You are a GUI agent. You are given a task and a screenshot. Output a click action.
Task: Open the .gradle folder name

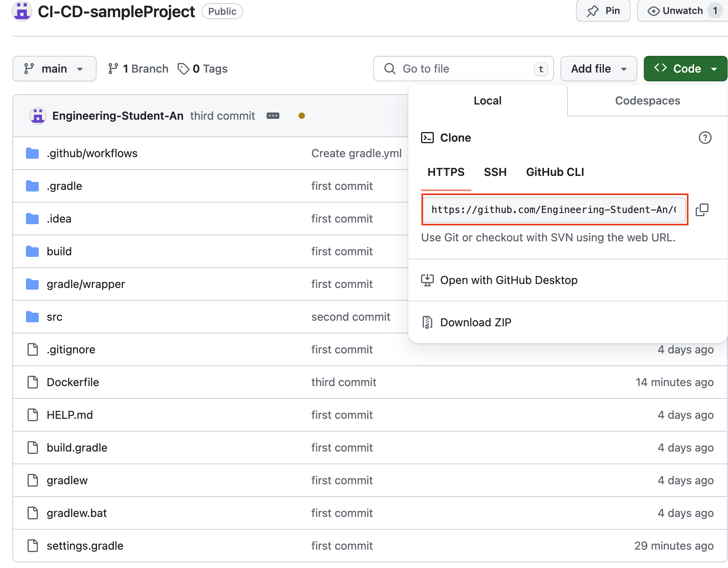click(64, 186)
